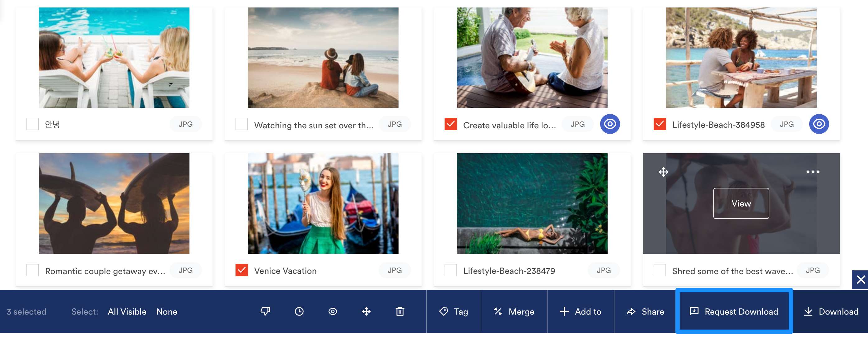Open the surfboard silhouettes thumbnail

coord(114,203)
